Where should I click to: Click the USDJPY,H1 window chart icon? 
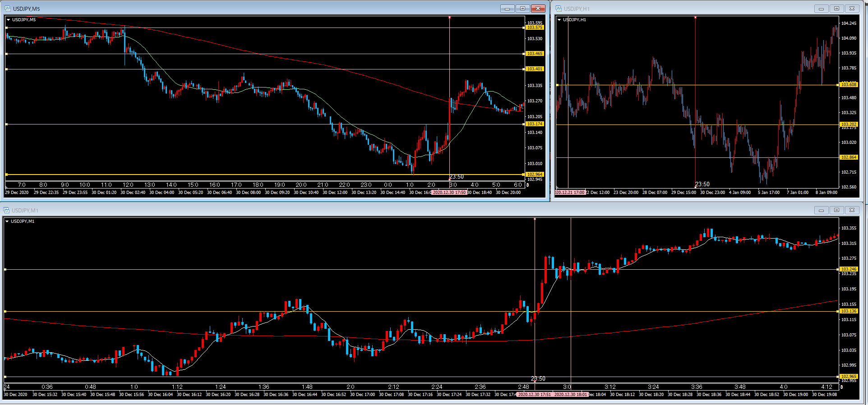point(559,9)
